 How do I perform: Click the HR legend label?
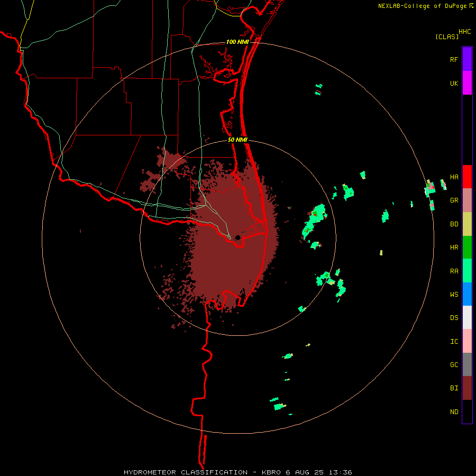[454, 248]
